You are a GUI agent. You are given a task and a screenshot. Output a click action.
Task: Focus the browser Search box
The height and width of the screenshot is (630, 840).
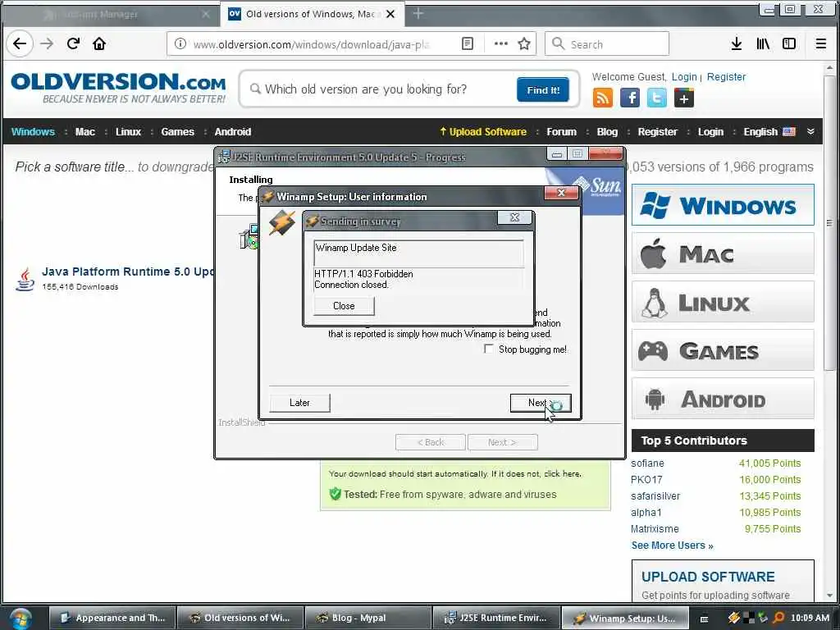(607, 44)
